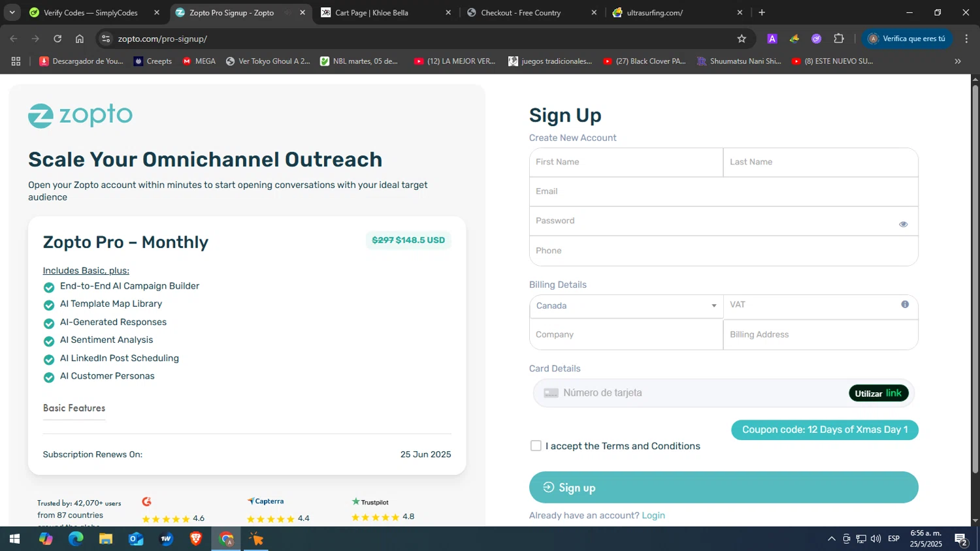The image size is (980, 551).
Task: Go back with browser back arrow
Action: (14, 39)
